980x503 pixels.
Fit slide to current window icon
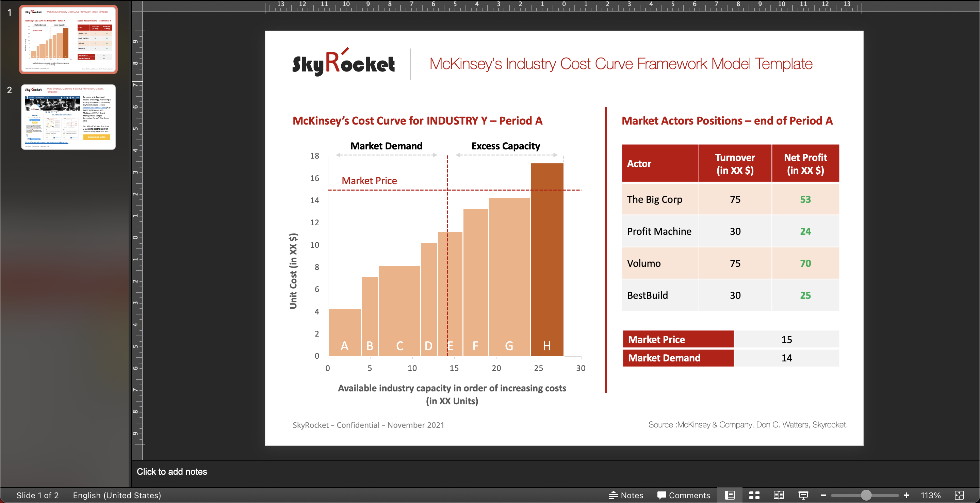coord(959,495)
